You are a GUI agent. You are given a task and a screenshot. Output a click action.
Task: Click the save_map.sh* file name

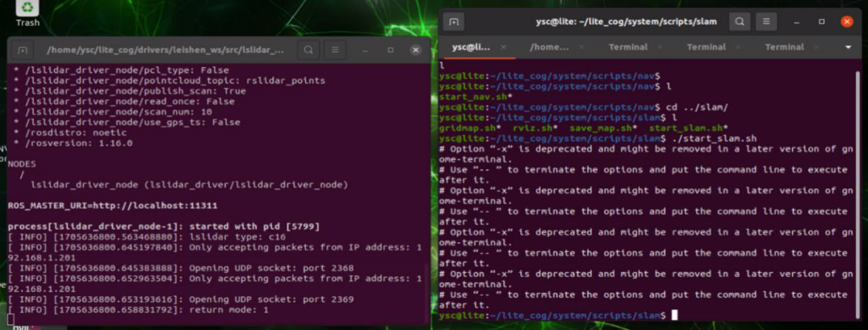tap(604, 128)
